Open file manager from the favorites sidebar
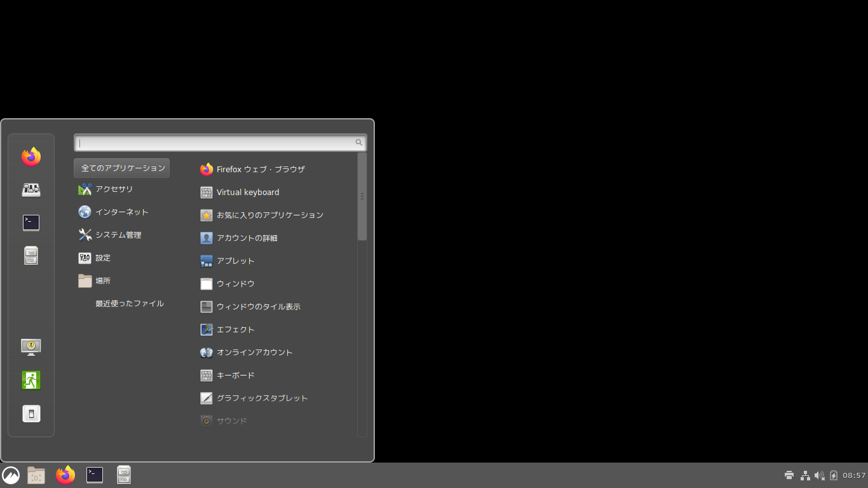Screen dimensions: 868x488 31,255
